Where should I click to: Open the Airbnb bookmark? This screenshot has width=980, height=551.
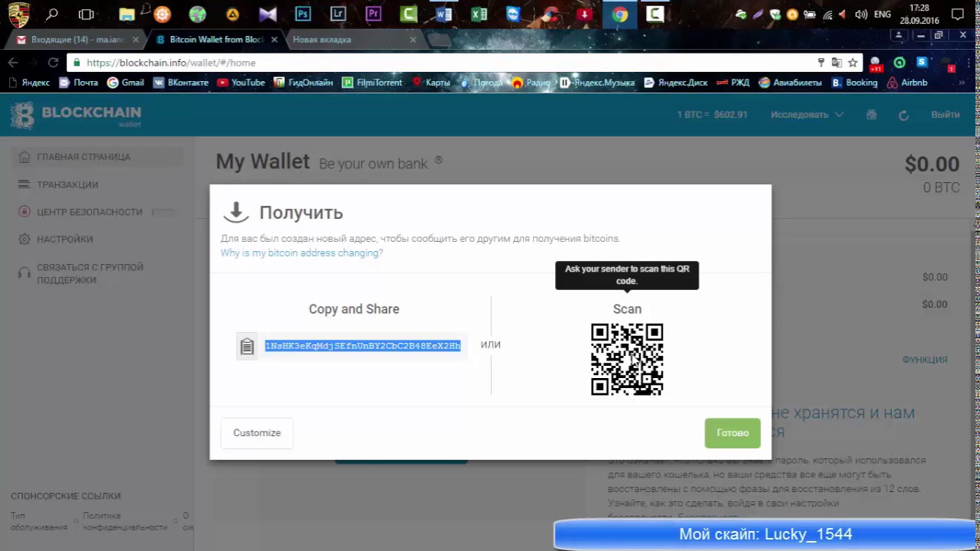point(907,83)
